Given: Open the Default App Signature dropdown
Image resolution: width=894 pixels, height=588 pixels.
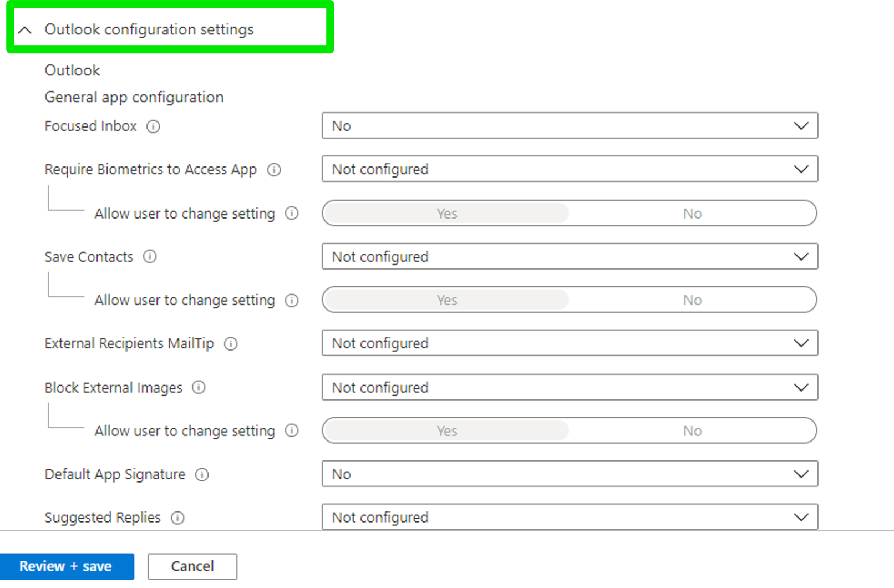Looking at the screenshot, I should pyautogui.click(x=570, y=474).
